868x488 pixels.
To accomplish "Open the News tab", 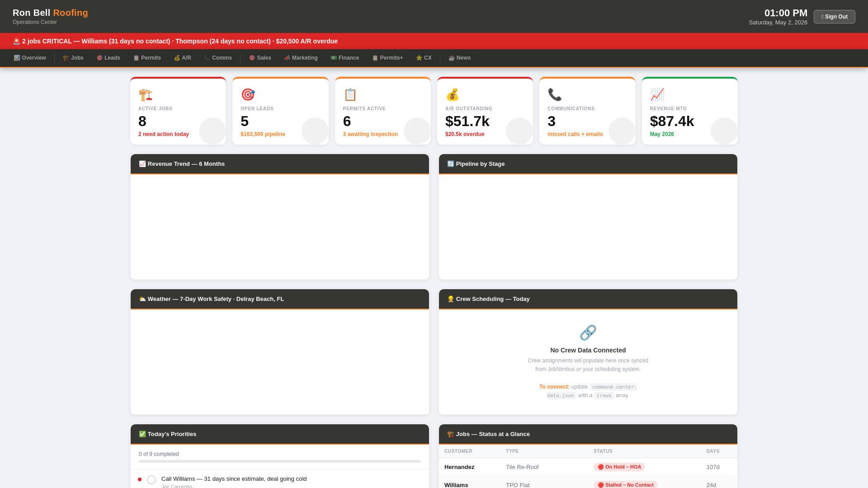I will coord(460,58).
